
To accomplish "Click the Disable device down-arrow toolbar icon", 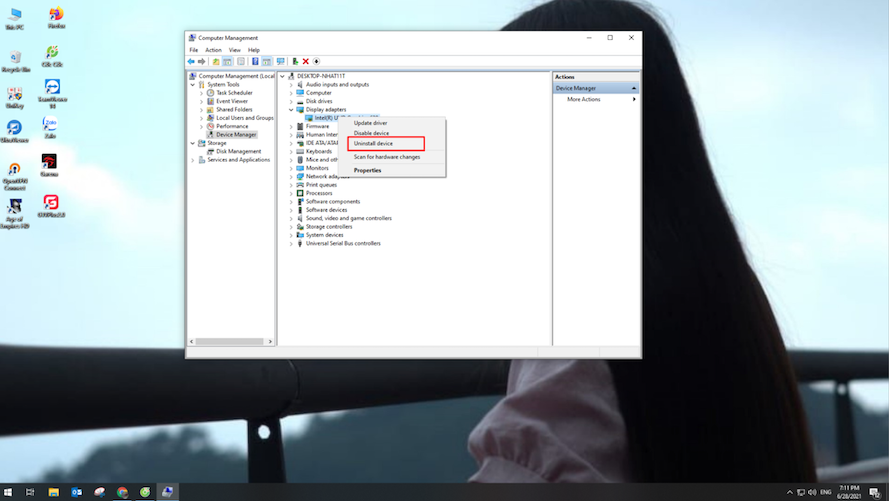I will pos(316,61).
